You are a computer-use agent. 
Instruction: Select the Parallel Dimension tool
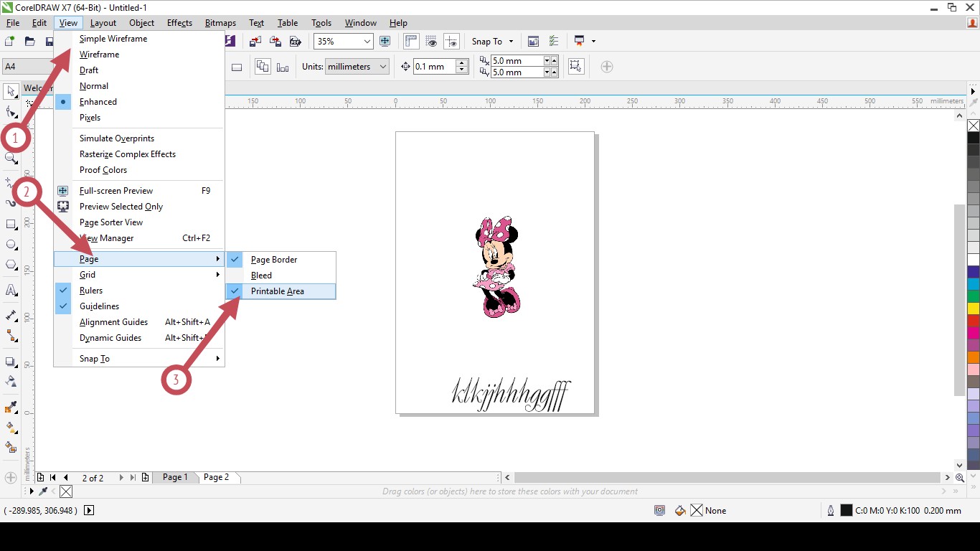click(11, 316)
